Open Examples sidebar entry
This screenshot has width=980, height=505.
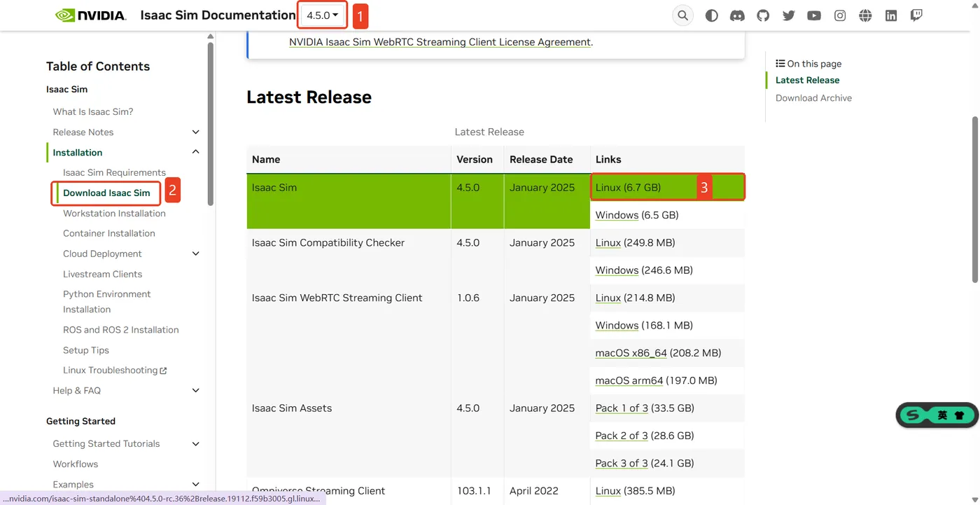pos(73,484)
